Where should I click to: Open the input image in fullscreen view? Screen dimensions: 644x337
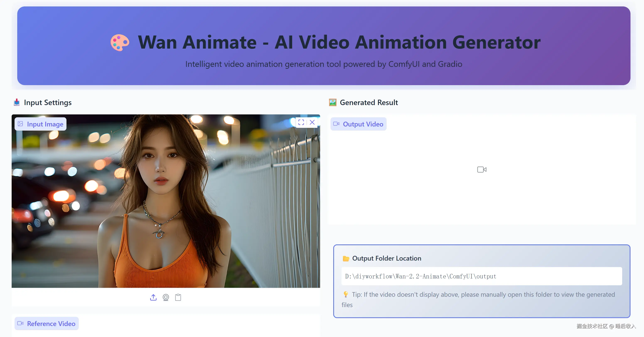(301, 123)
